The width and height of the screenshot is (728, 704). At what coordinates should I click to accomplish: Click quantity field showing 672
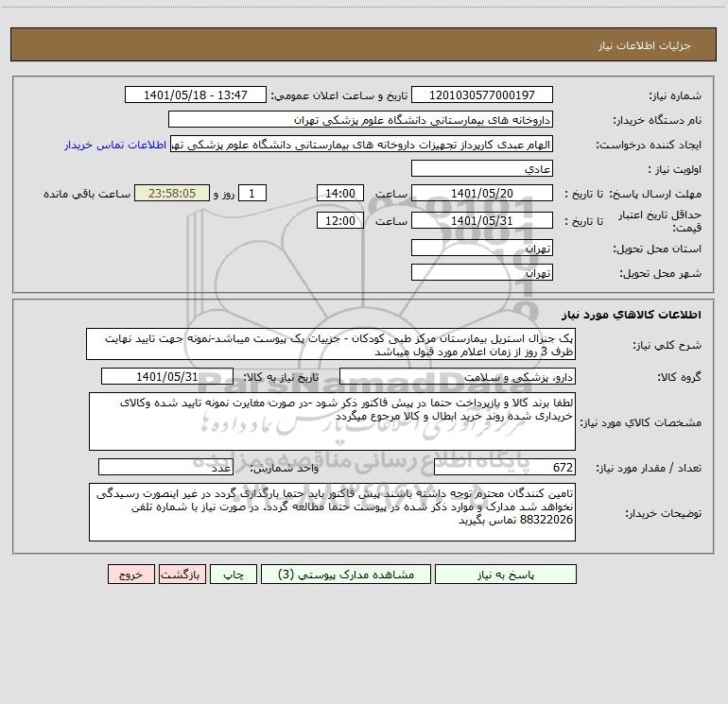505,467
